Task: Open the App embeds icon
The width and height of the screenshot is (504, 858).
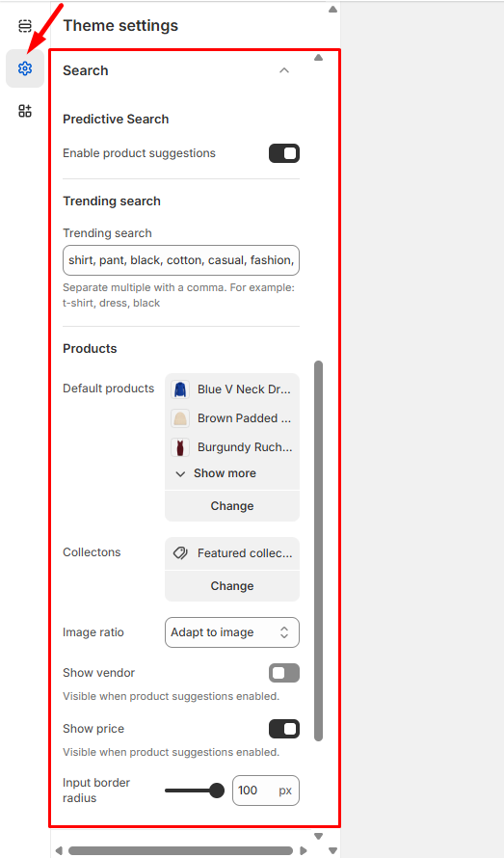Action: (x=25, y=111)
